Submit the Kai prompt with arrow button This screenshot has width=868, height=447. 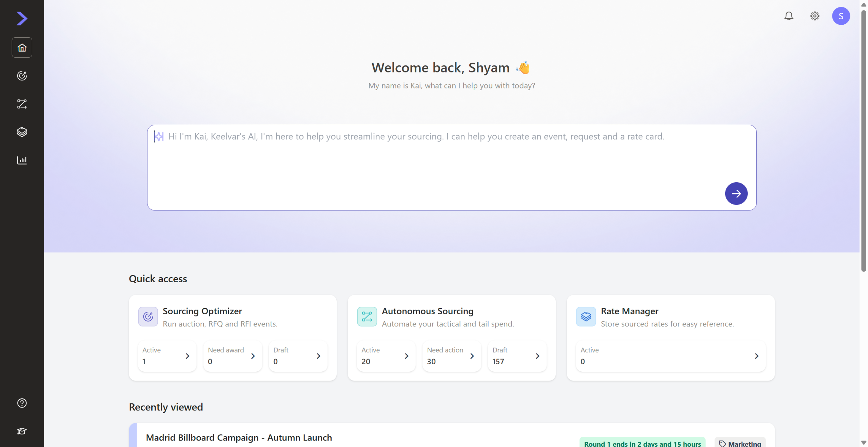[736, 194]
